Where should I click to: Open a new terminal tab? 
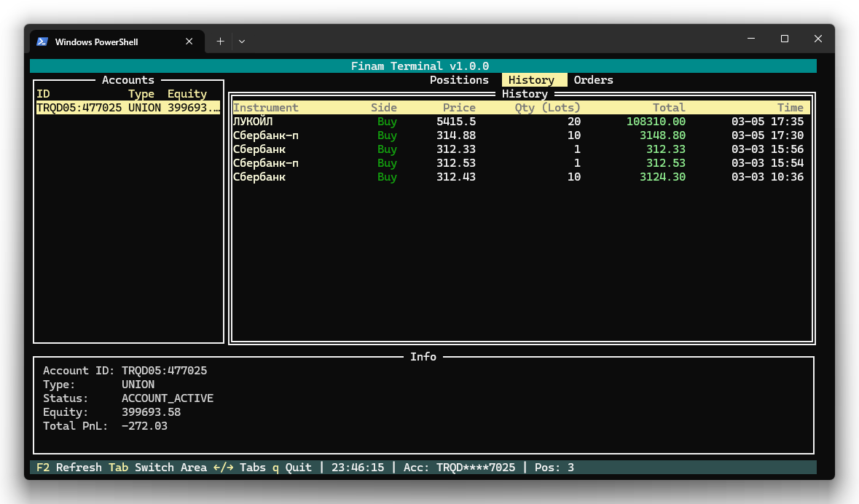tap(220, 42)
